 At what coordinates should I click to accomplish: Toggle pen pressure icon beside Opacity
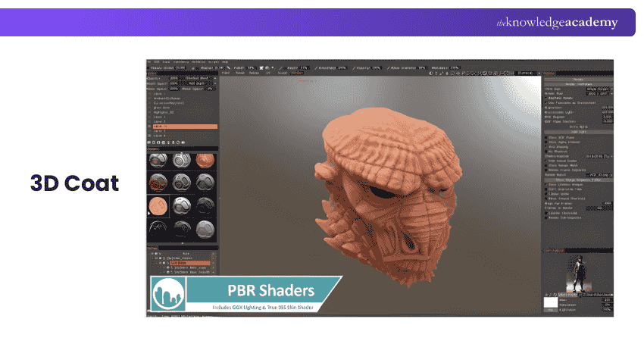point(352,67)
